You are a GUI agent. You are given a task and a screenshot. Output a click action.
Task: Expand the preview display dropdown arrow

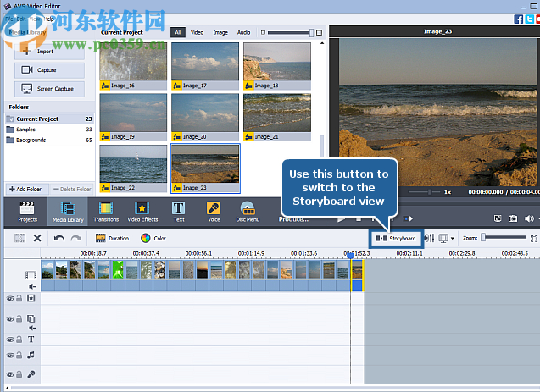tap(453, 238)
